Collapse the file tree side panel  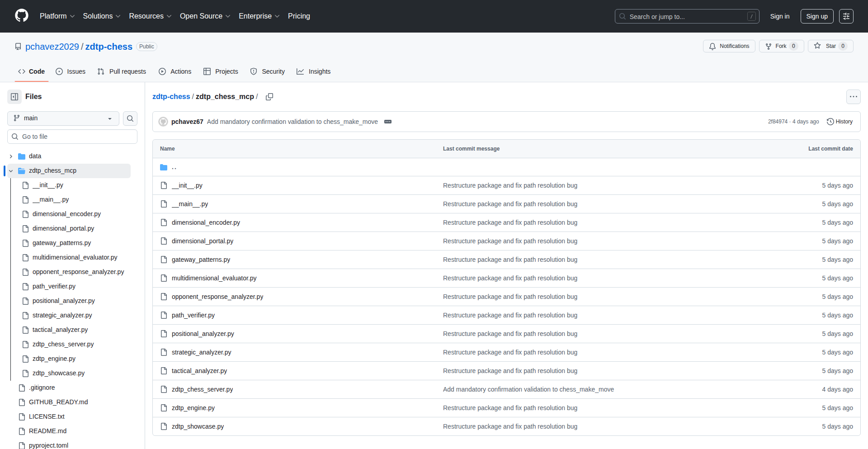pos(14,97)
